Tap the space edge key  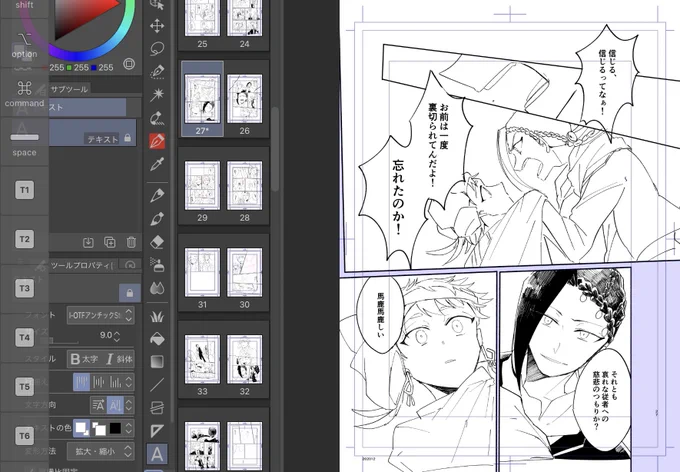pos(24,142)
